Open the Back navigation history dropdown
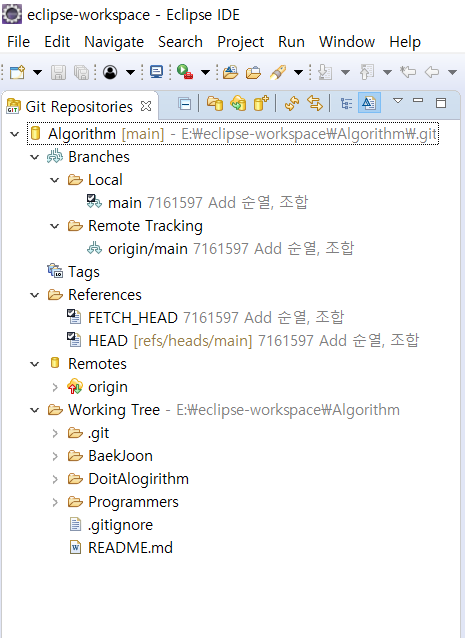The image size is (465, 638). (x=452, y=73)
